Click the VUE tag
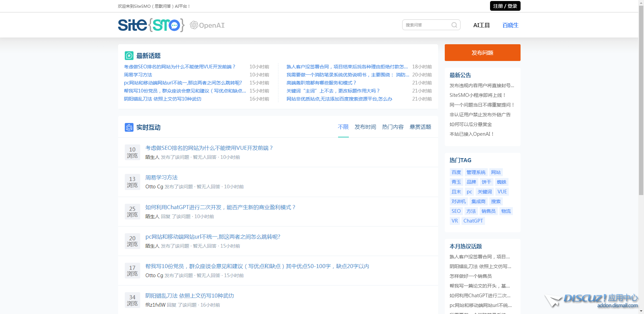This screenshot has height=314, width=644. coord(502,191)
